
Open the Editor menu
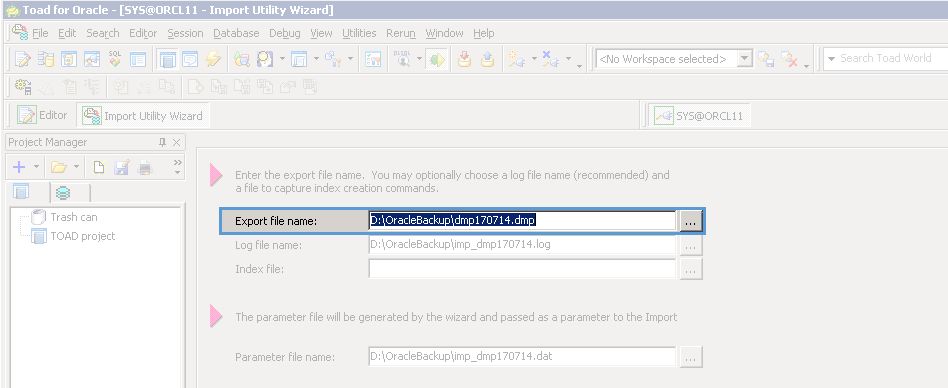[143, 33]
